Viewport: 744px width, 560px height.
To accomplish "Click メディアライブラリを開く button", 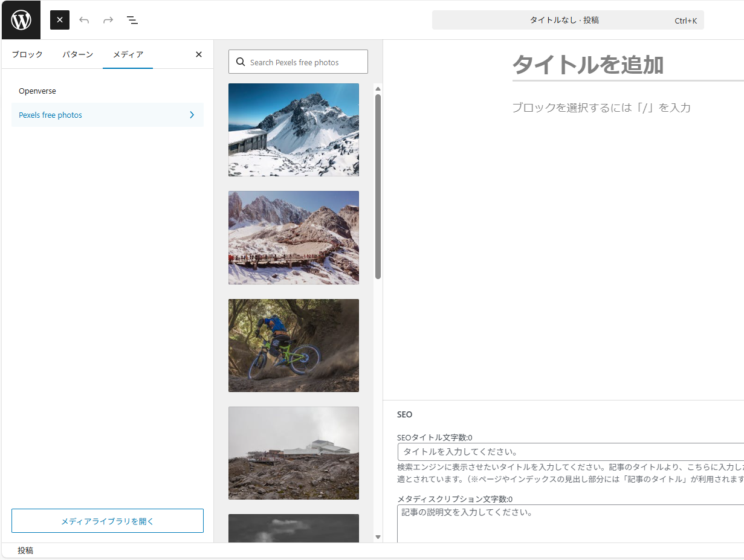I will pyautogui.click(x=108, y=521).
